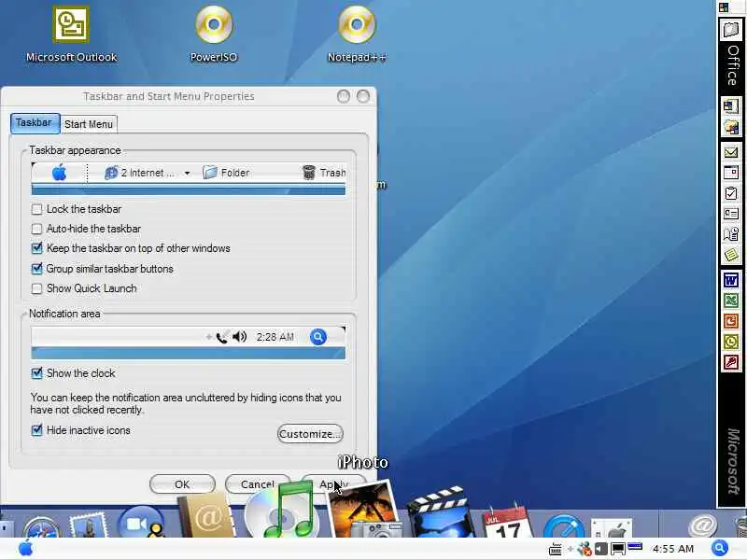The width and height of the screenshot is (747, 560).
Task: Open PowerPoint from Office bar
Action: tap(731, 320)
